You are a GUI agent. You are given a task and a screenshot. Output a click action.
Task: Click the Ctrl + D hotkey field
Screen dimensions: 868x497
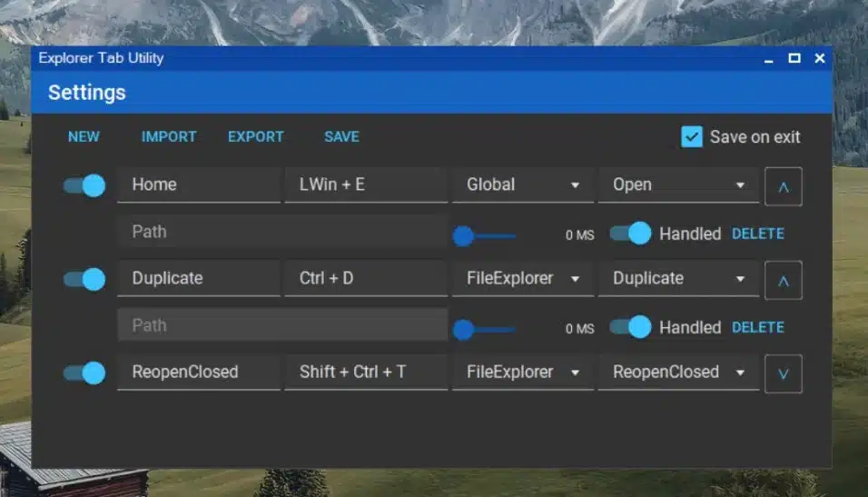(366, 279)
